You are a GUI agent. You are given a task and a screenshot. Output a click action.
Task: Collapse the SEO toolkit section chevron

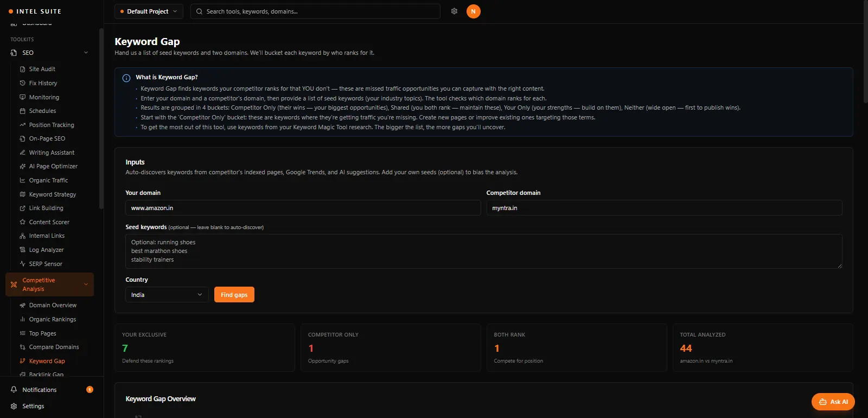pyautogui.click(x=86, y=53)
